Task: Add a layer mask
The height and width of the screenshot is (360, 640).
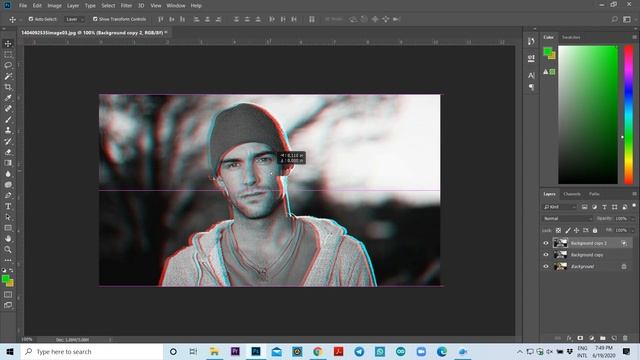Action: [580, 338]
